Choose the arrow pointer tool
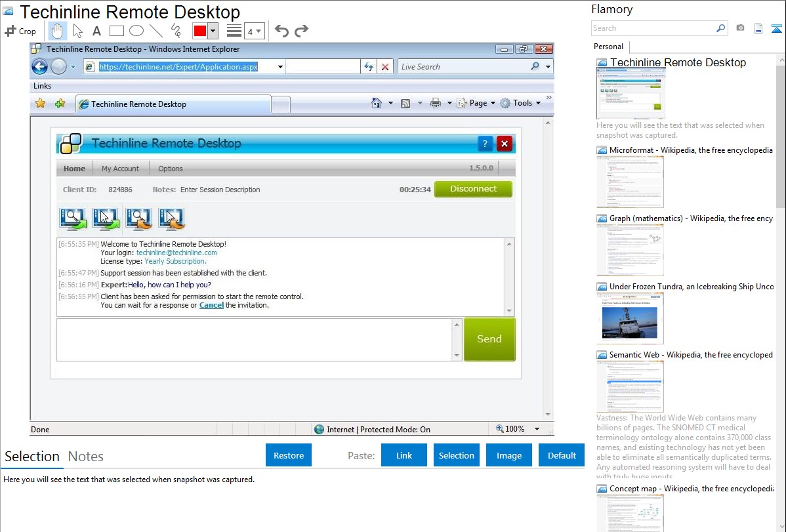 coord(77,31)
